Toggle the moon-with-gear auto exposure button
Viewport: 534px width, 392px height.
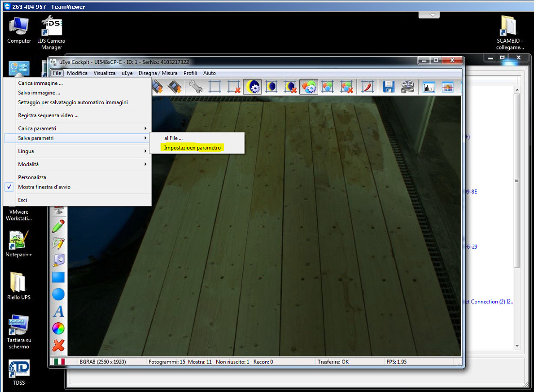point(252,87)
